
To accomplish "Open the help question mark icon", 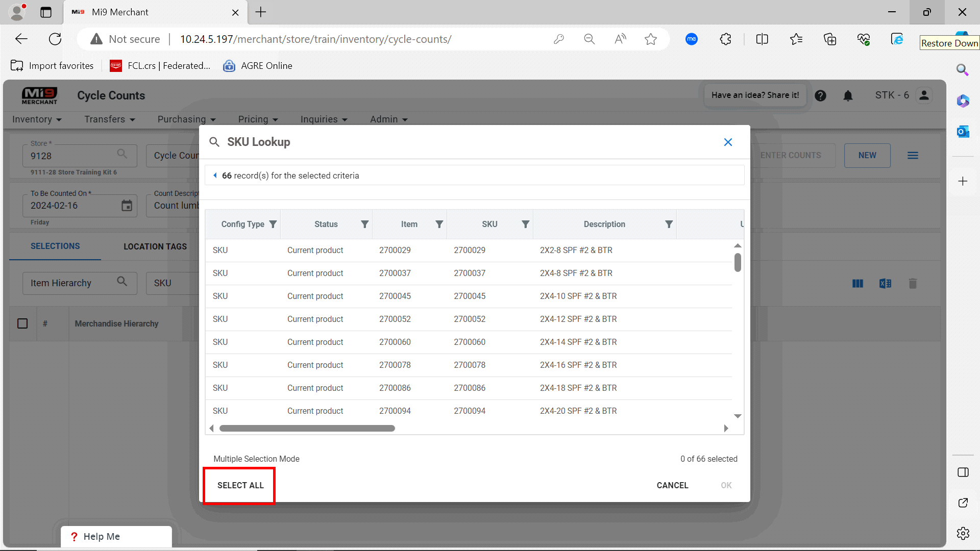I will click(x=820, y=95).
